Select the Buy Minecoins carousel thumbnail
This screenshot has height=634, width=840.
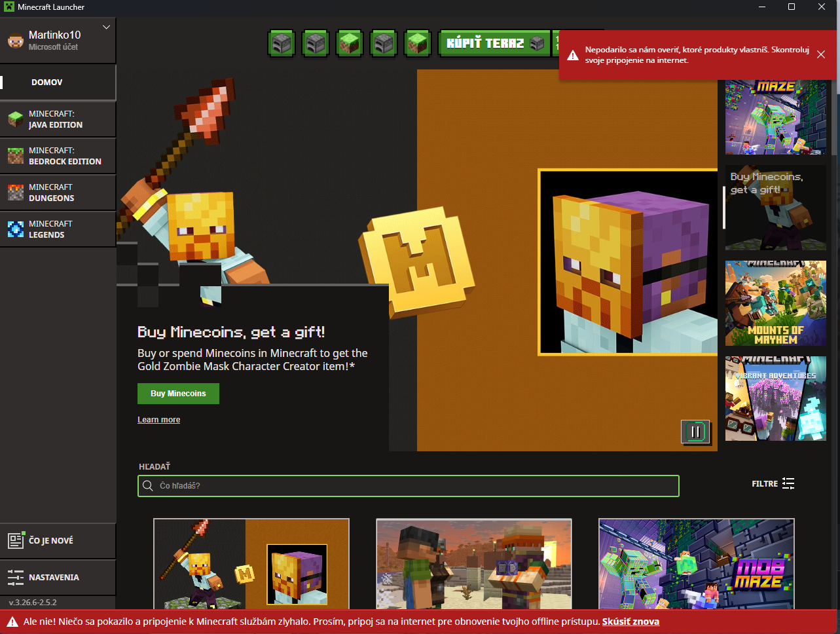(776, 208)
